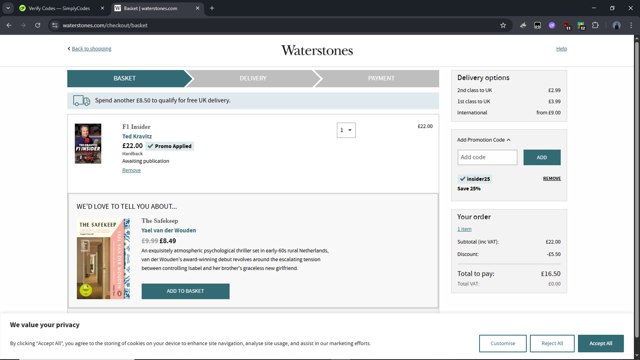
Task: Open The Safekeep title link
Action: [x=160, y=221]
